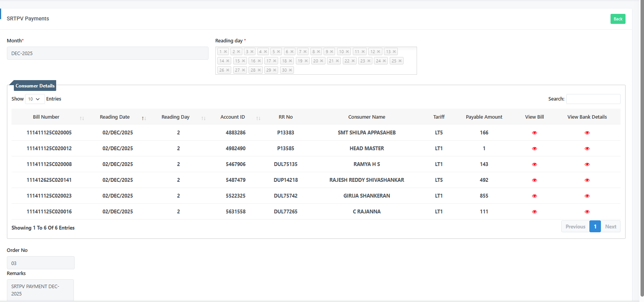Image resolution: width=644 pixels, height=302 pixels.
Task: Sort table by Reading Date column
Action: point(115,117)
